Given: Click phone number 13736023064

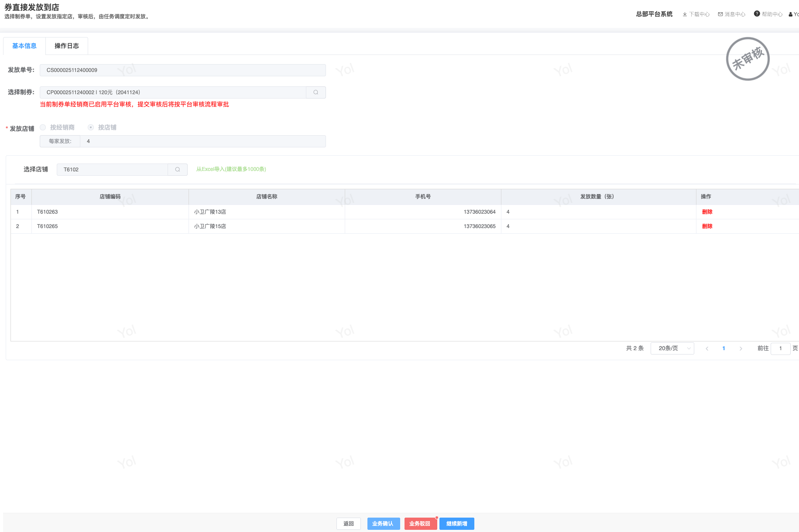Looking at the screenshot, I should [480, 212].
